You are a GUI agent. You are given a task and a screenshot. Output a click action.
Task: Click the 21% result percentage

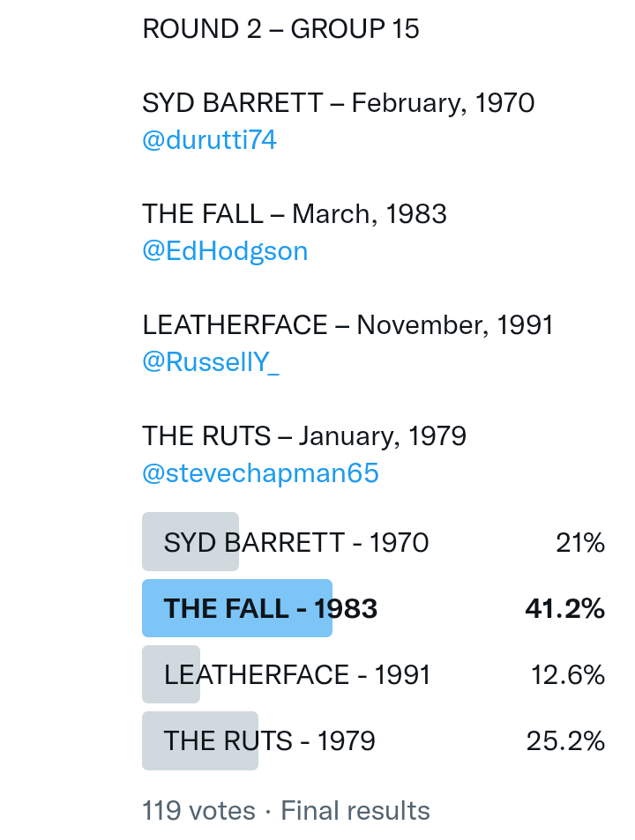tap(580, 543)
